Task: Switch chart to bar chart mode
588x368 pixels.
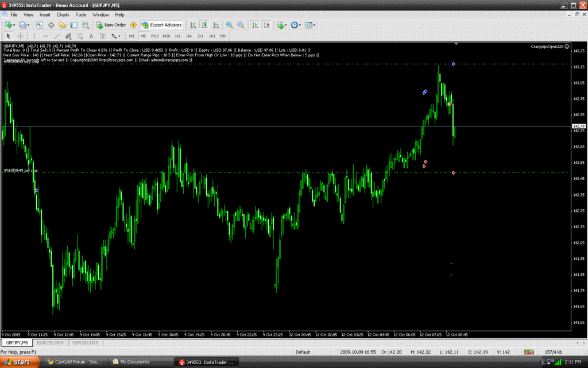Action: (193, 25)
